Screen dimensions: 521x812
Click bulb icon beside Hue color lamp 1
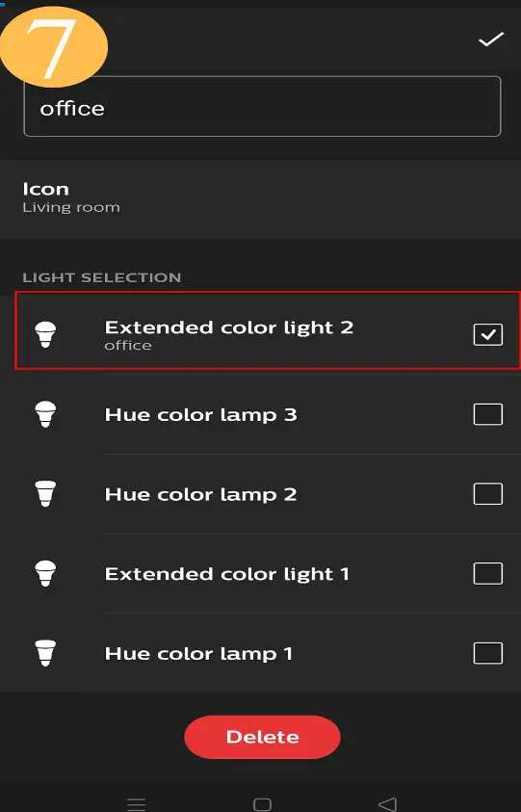pyautogui.click(x=45, y=653)
